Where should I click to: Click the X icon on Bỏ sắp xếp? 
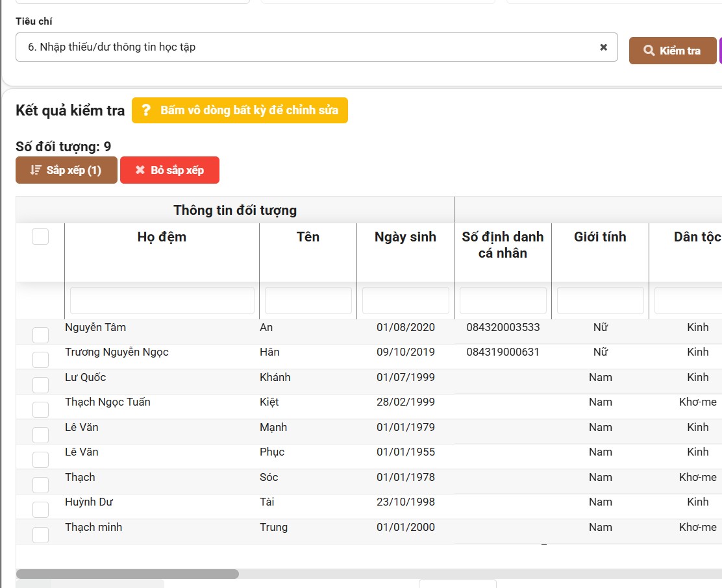(140, 170)
